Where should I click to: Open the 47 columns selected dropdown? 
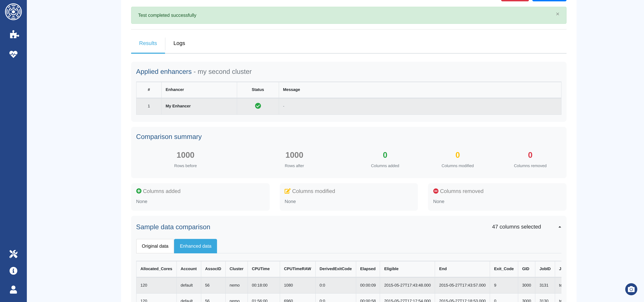click(516, 227)
